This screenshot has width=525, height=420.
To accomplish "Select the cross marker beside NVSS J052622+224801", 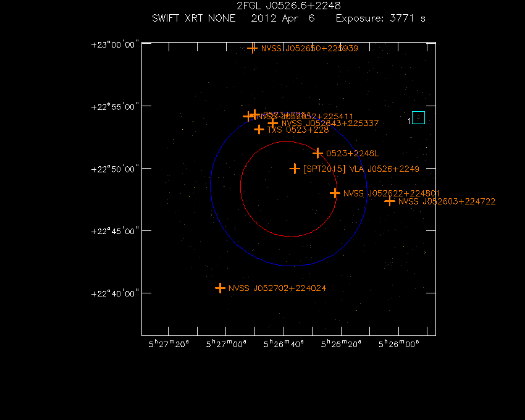I will [x=335, y=193].
